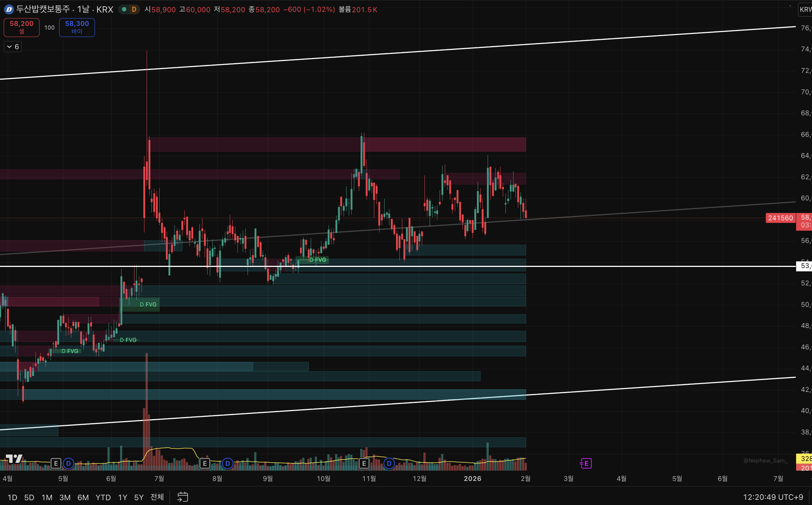Click the purple upcoming earnings E icon
This screenshot has width=812, height=505.
(586, 463)
